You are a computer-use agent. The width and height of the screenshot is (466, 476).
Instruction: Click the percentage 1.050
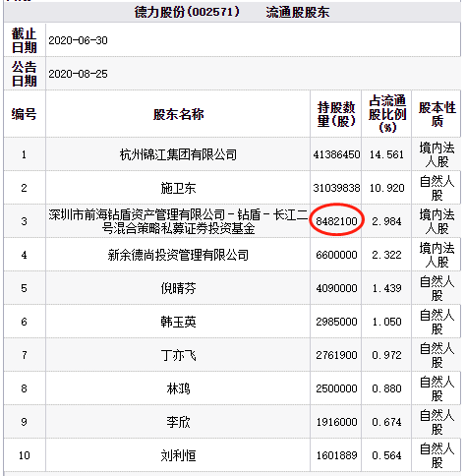(386, 322)
